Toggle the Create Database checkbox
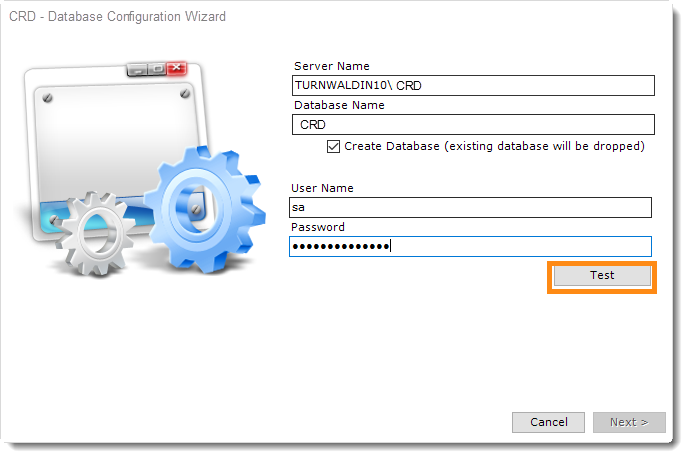This screenshot has width=688, height=458. [333, 146]
